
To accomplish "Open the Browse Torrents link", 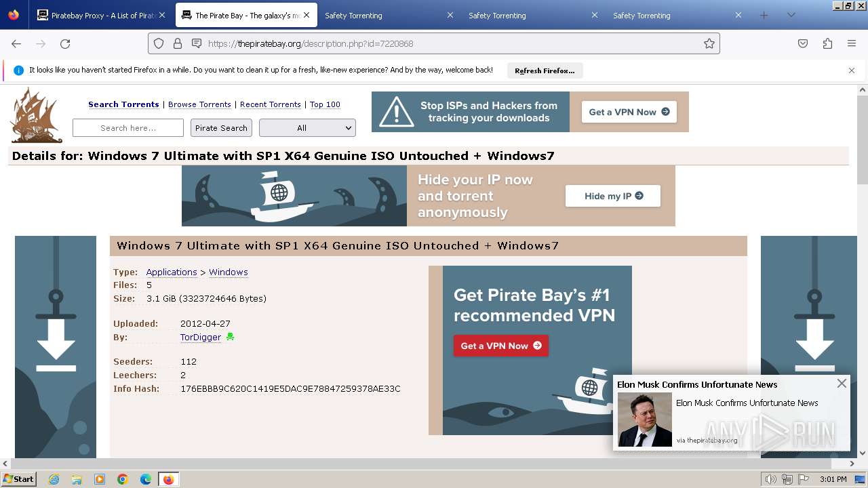I will [x=199, y=104].
